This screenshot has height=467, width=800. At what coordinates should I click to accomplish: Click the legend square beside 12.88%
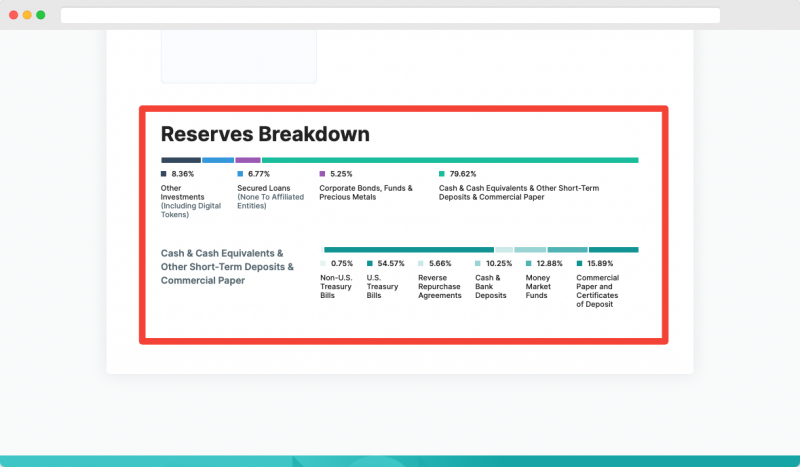[529, 264]
